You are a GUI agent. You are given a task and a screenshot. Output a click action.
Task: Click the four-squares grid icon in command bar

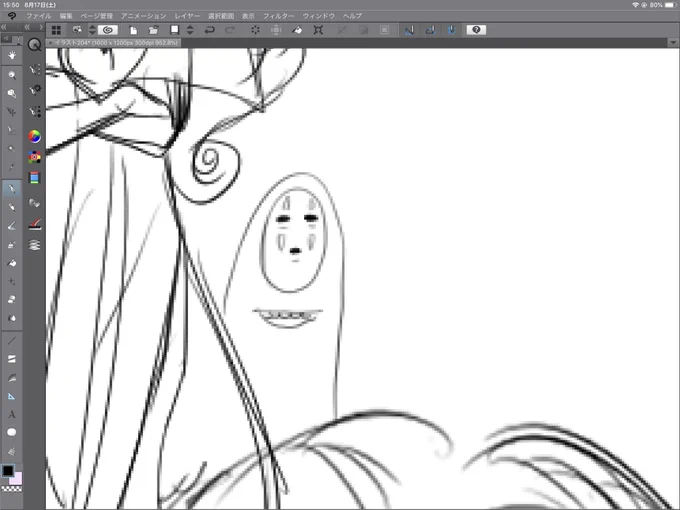pos(56,30)
